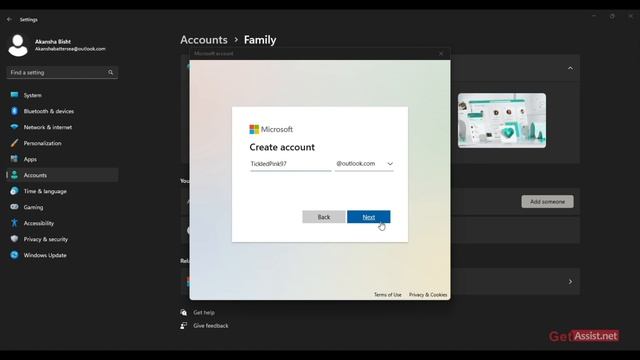Click the family safety thumbnail image
Image resolution: width=640 pixels, height=360 pixels.
tap(502, 120)
